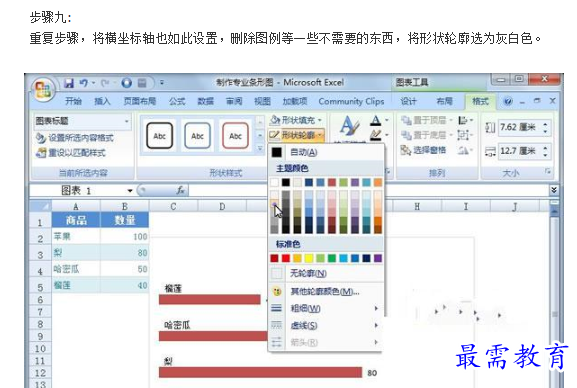This screenshot has width=577, height=388.
Task: Open the 数据 ribbon tab
Action: click(205, 101)
